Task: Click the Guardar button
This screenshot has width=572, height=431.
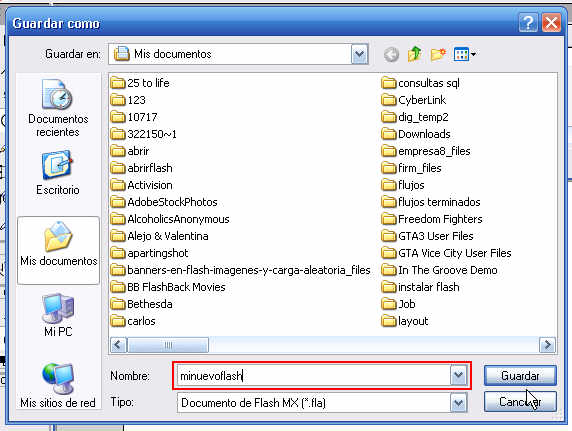Action: tap(520, 376)
